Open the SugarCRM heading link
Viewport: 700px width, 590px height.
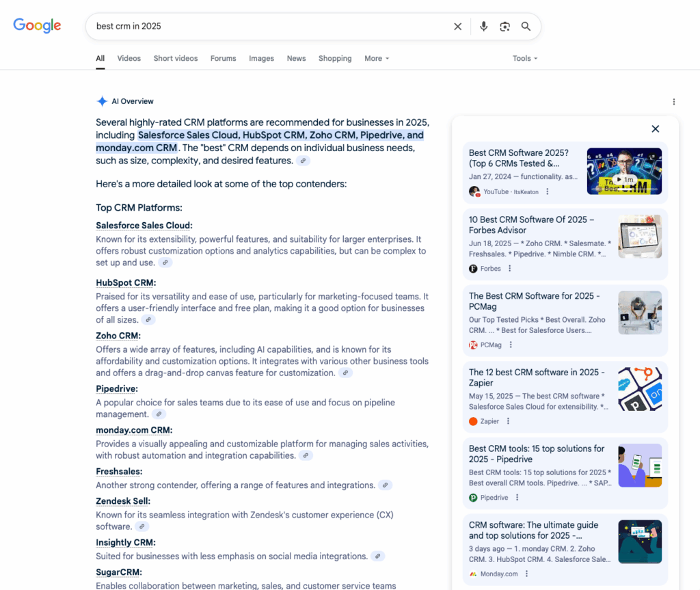pyautogui.click(x=119, y=572)
